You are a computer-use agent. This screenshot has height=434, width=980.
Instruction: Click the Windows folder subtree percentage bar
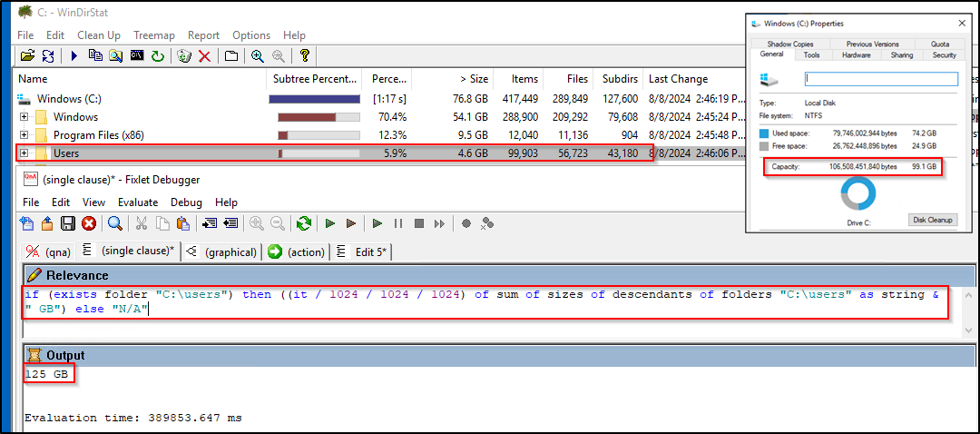(318, 117)
